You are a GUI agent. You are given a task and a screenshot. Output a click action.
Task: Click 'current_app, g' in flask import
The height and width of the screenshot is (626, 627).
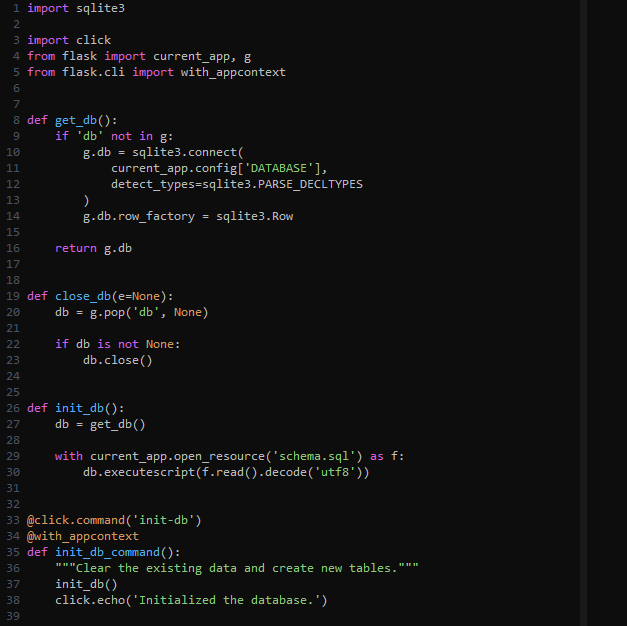[202, 56]
